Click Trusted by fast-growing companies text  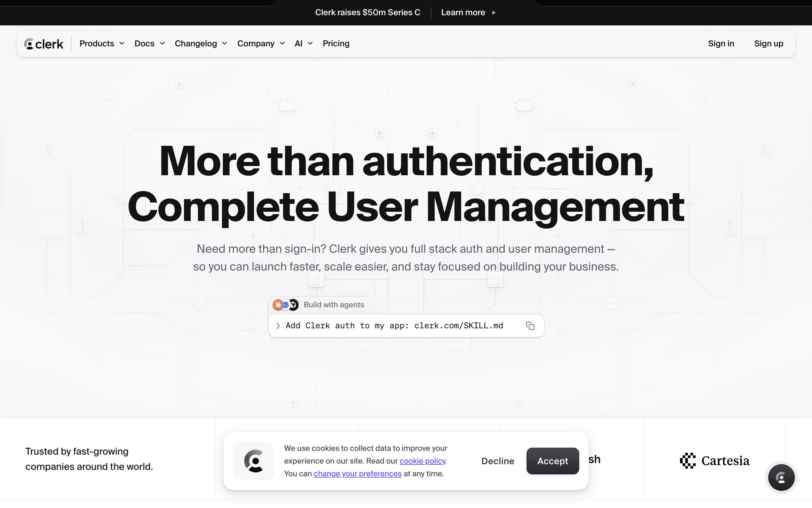[x=89, y=459]
